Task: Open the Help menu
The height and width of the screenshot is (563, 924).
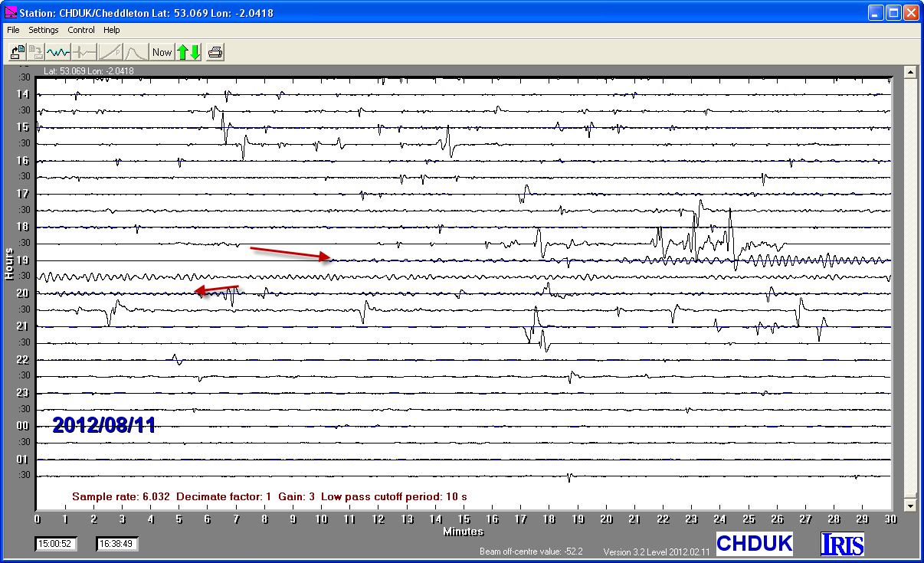Action: click(112, 30)
